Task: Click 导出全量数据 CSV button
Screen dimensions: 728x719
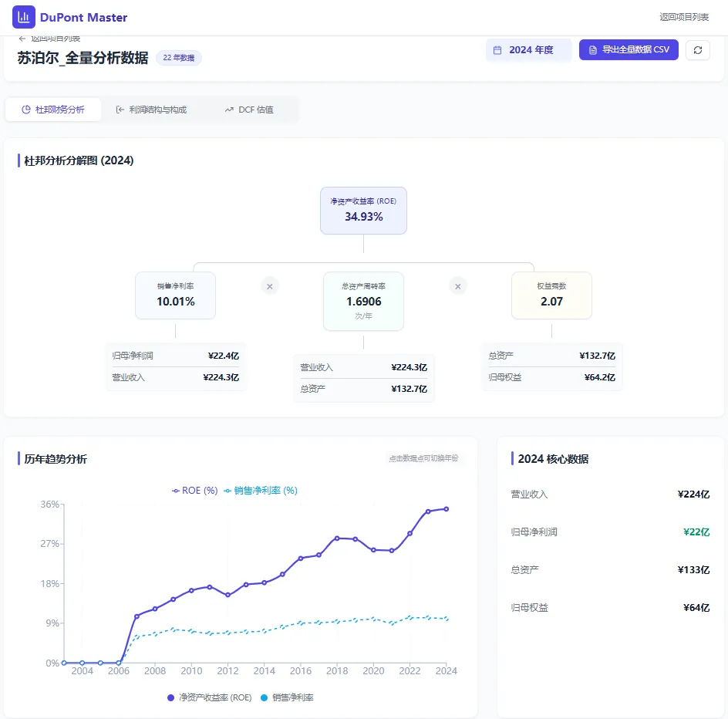Action: 629,50
